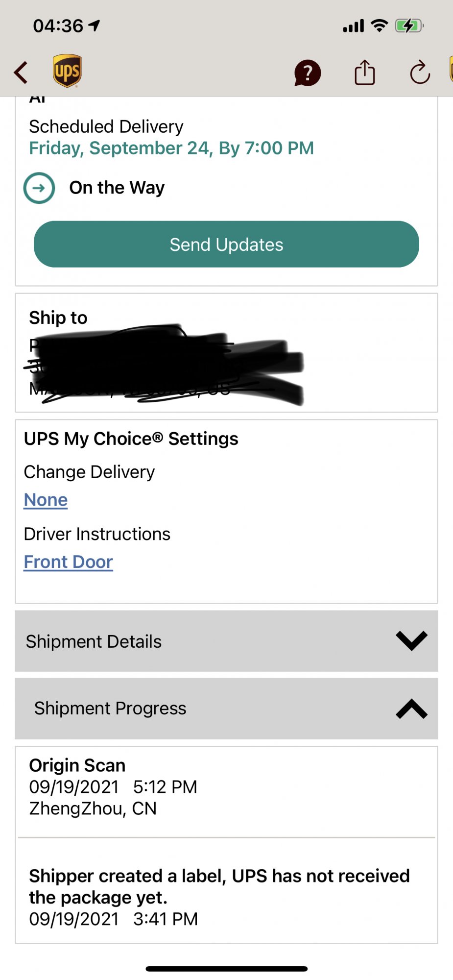Viewport: 453px width, 980px height.
Task: Refresh tracking with the reload icon
Action: coord(420,73)
